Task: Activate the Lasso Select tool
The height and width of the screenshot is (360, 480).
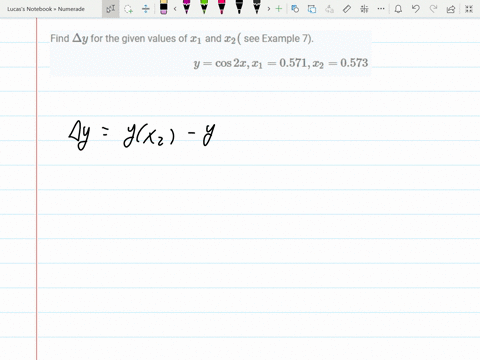Action: pos(128,9)
